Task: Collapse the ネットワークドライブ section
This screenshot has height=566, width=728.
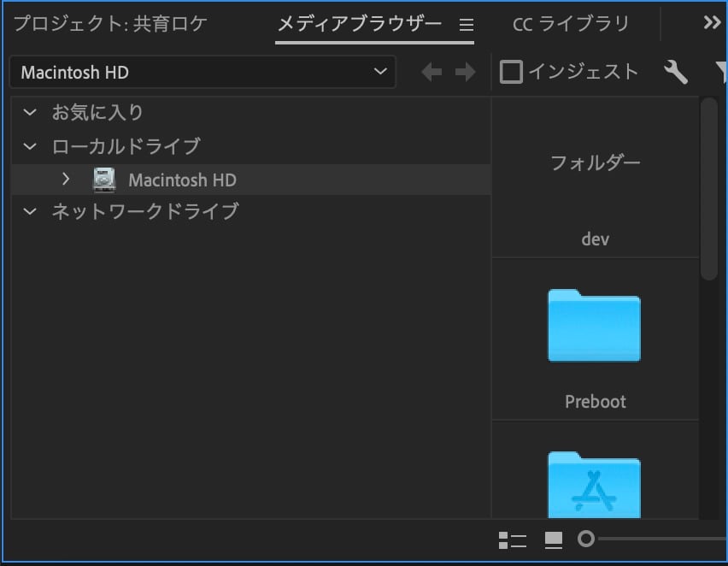Action: [30, 211]
